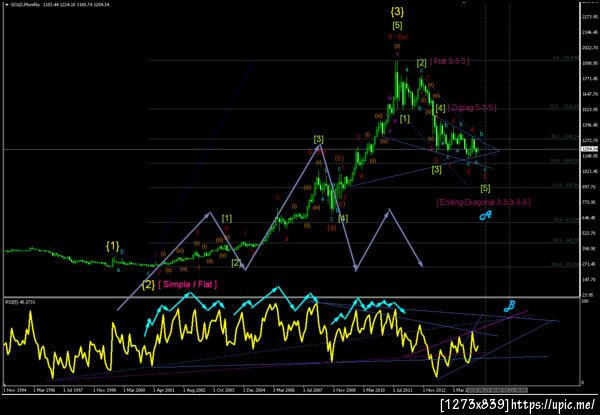Click the '1 Apr 2001' date label
The height and width of the screenshot is (415, 600).
(x=164, y=390)
